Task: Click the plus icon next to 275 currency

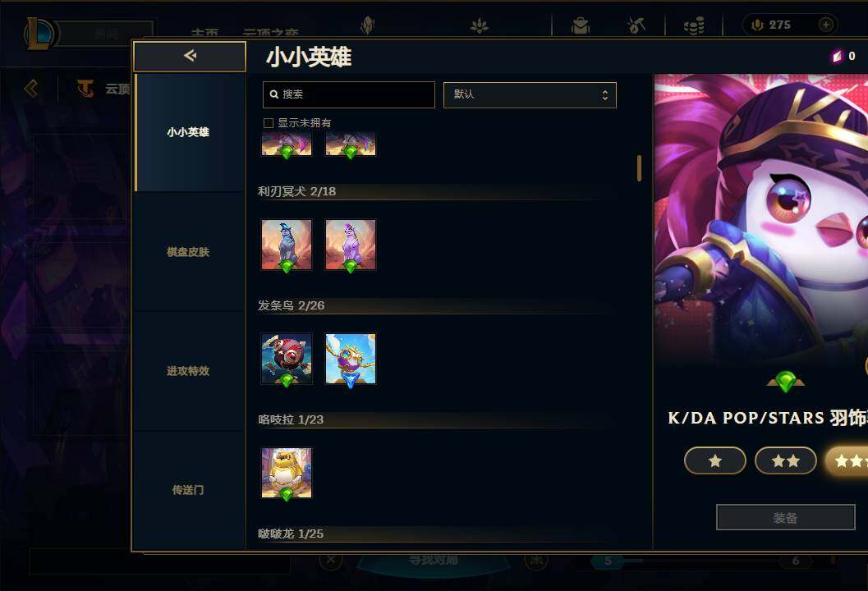Action: pyautogui.click(x=825, y=25)
